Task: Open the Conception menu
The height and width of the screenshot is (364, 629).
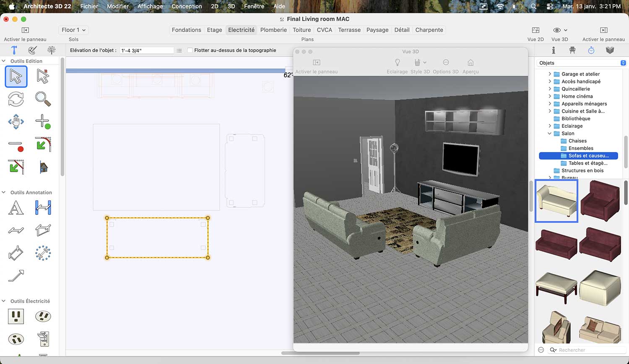Action: coord(187,6)
